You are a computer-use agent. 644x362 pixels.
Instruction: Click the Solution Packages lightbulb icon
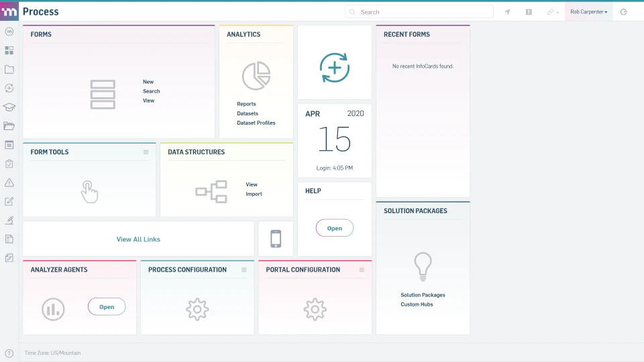tap(423, 266)
